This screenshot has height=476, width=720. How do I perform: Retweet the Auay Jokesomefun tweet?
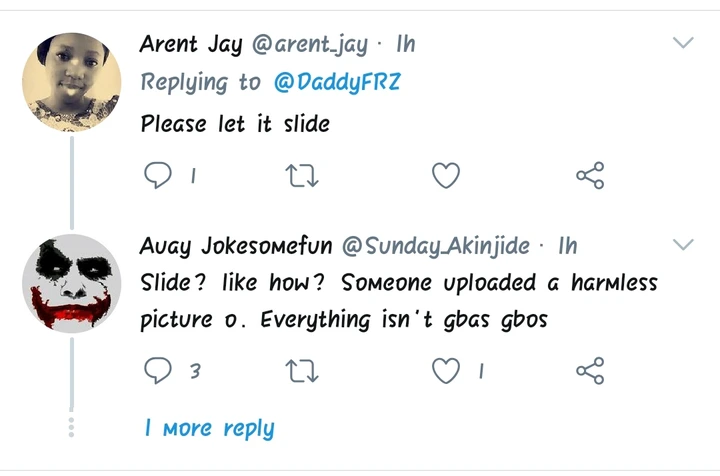pyautogui.click(x=302, y=371)
